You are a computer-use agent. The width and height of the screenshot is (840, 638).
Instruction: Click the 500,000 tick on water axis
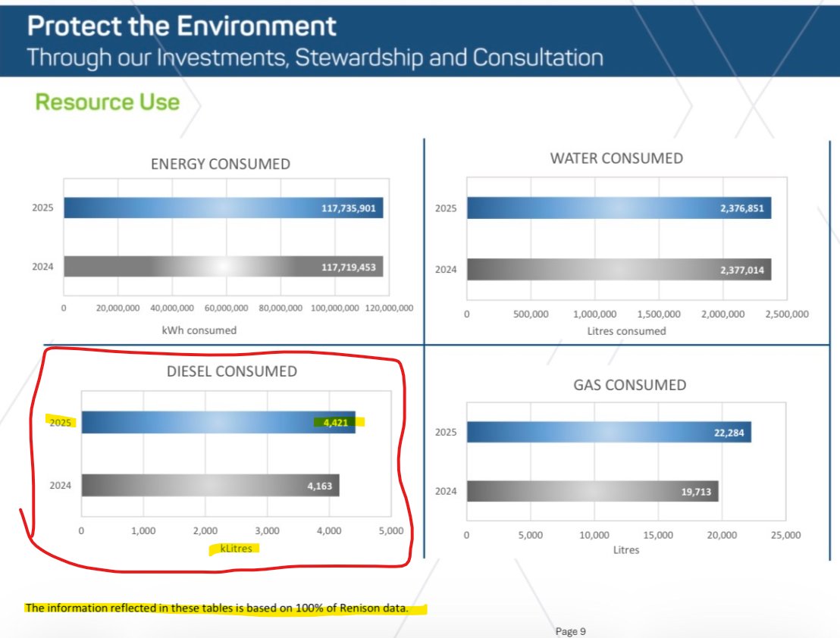pyautogui.click(x=531, y=314)
